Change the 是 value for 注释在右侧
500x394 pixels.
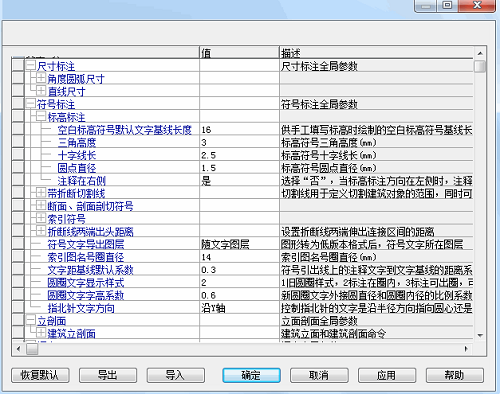[x=239, y=181]
